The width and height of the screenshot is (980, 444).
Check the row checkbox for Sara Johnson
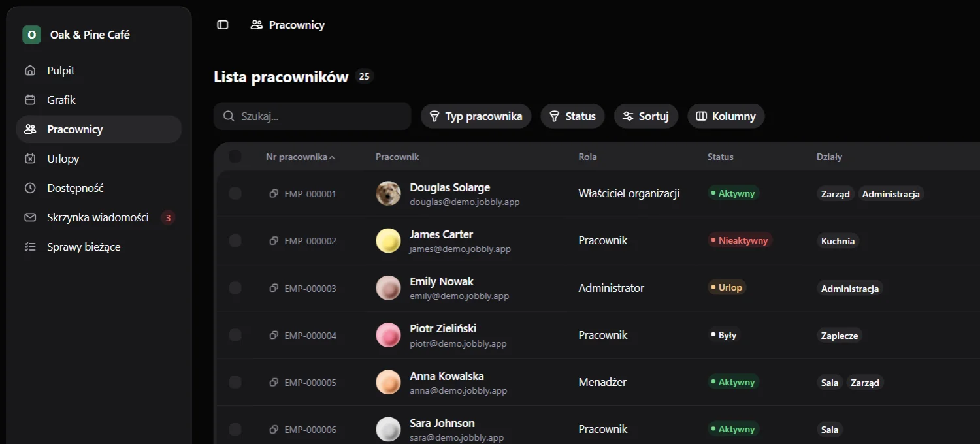[x=235, y=429]
